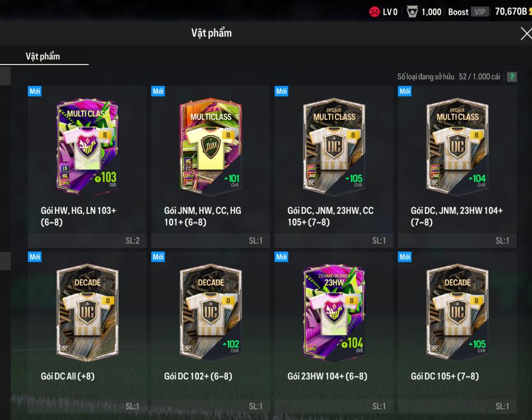Select the Vật phẩm tab
The width and height of the screenshot is (532, 420).
(x=43, y=56)
